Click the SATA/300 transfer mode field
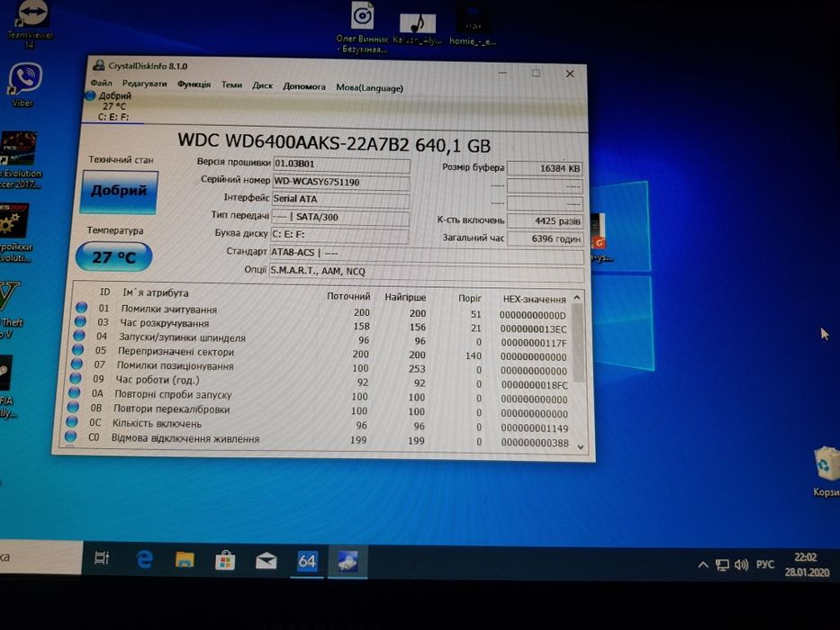Screen dimensions: 840x630 coord(340,217)
